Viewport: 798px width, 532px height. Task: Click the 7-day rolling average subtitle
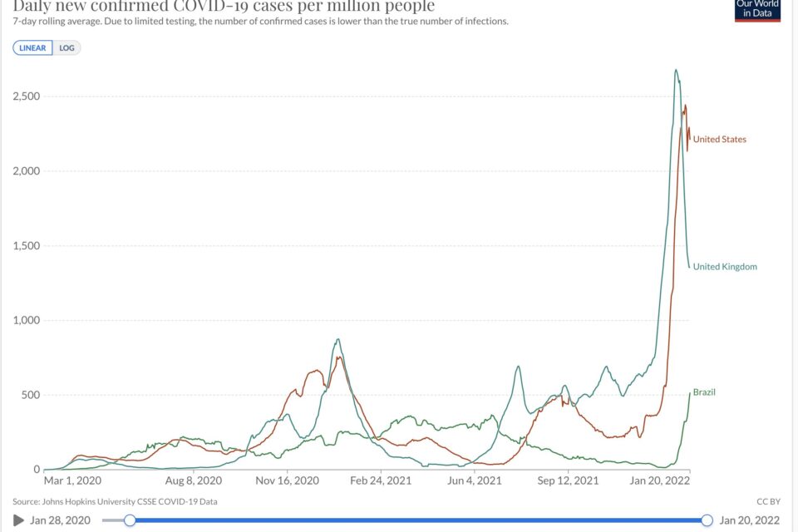(x=260, y=21)
